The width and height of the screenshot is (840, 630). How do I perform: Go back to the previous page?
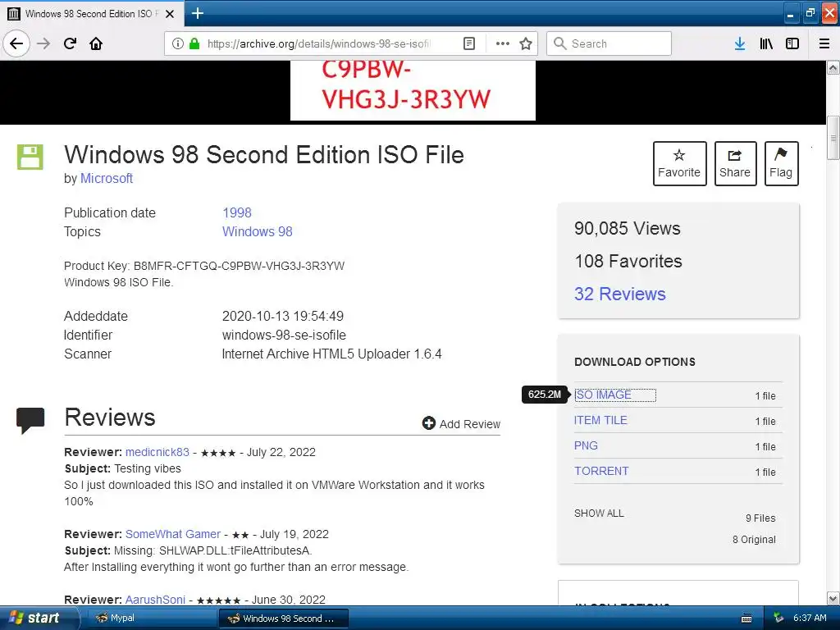[x=16, y=43]
